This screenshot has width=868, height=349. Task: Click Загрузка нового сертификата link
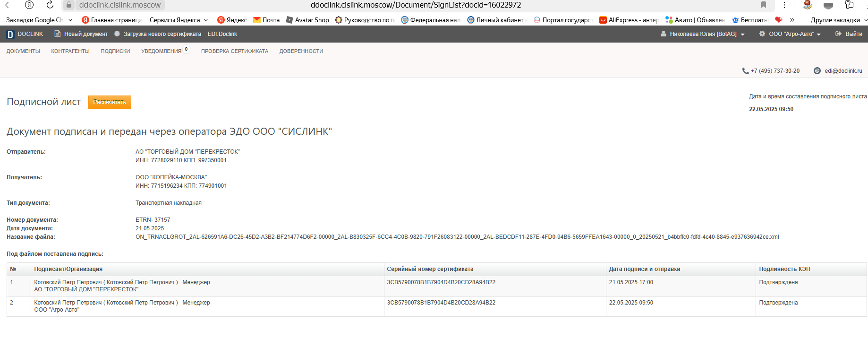click(x=162, y=34)
